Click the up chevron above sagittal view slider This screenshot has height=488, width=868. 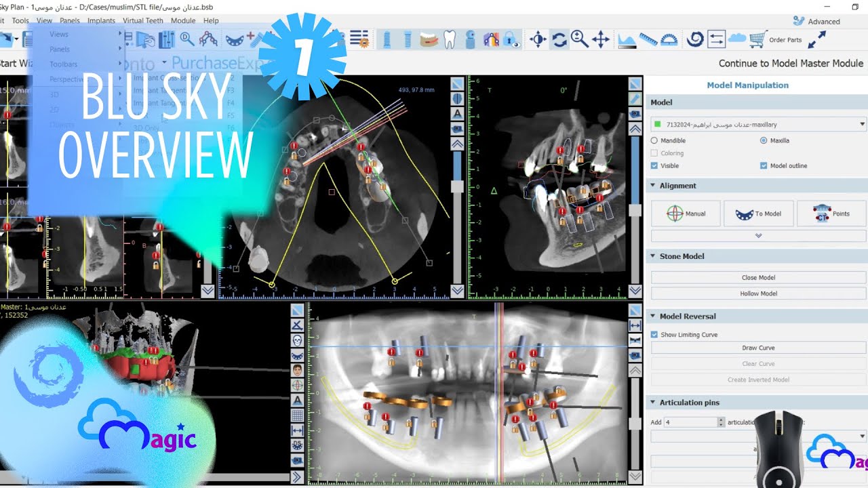(x=635, y=129)
